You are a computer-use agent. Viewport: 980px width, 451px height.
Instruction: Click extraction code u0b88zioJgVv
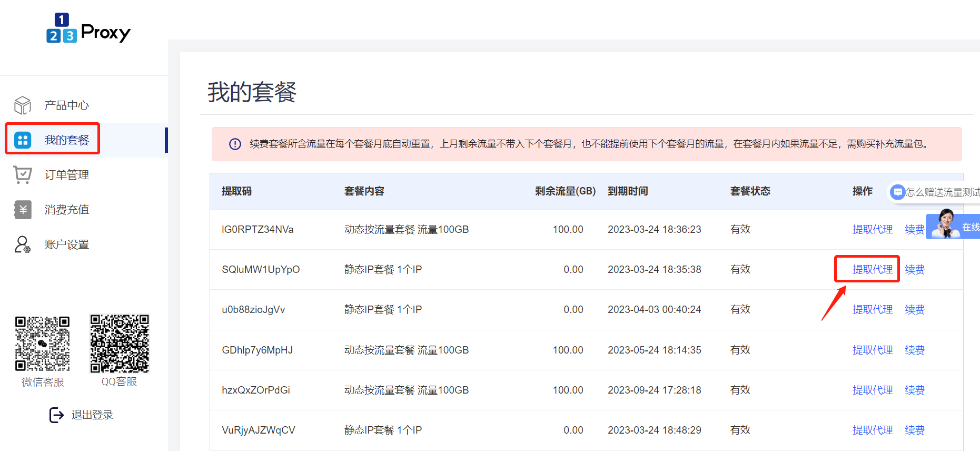point(253,310)
